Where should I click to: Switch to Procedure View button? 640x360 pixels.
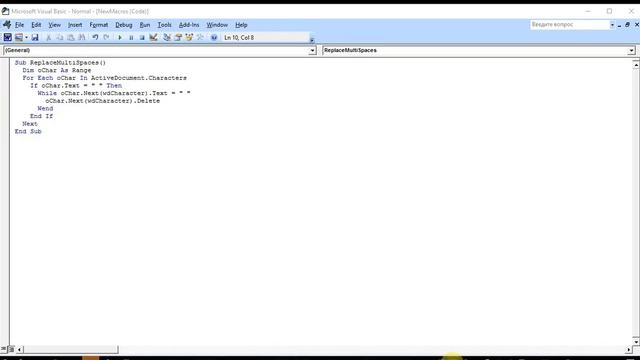pyautogui.click(x=4, y=349)
